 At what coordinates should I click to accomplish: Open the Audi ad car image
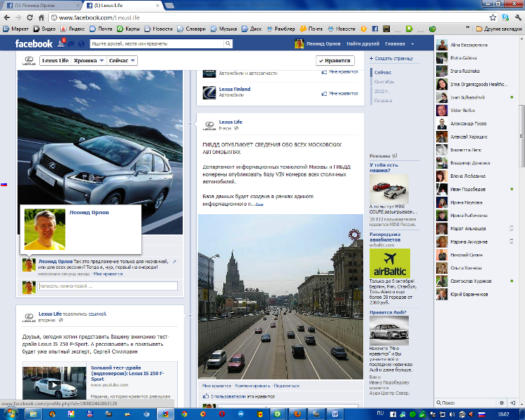point(389,330)
